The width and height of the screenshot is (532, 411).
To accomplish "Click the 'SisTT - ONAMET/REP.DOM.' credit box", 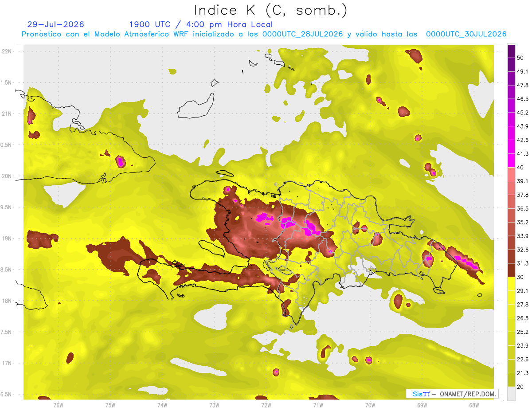I will point(452,394).
